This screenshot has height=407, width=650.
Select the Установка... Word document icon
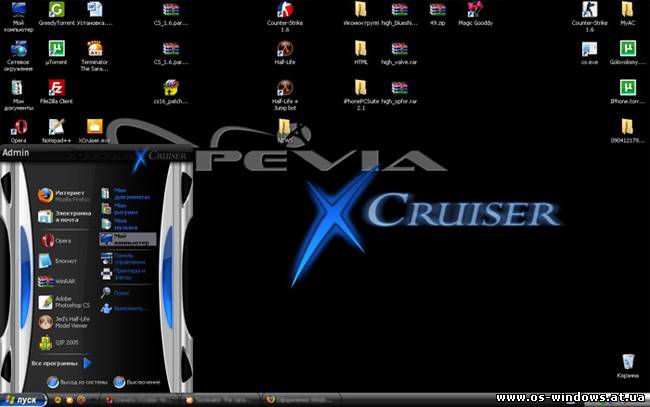pos(95,14)
